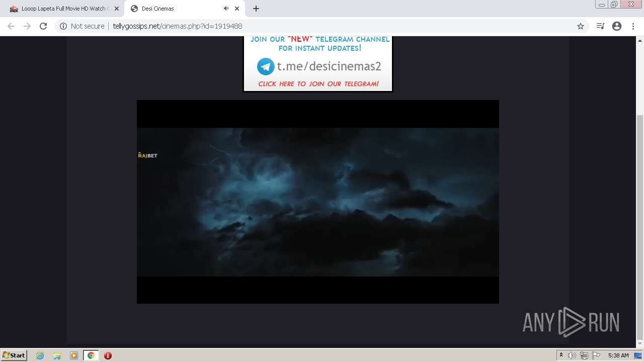Open the t.me/desicinemas2 Telegram link
Screen dimensions: 644x362
click(x=329, y=66)
